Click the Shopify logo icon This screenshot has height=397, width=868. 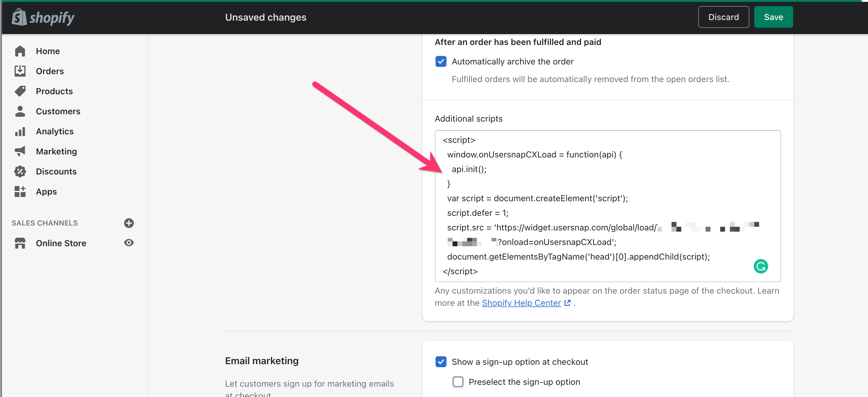19,17
